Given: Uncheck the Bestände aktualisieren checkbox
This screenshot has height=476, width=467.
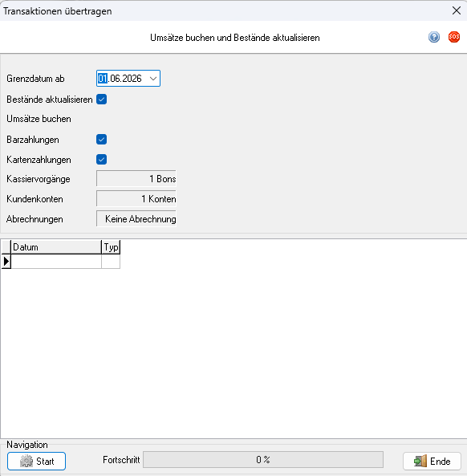Looking at the screenshot, I should (x=101, y=100).
